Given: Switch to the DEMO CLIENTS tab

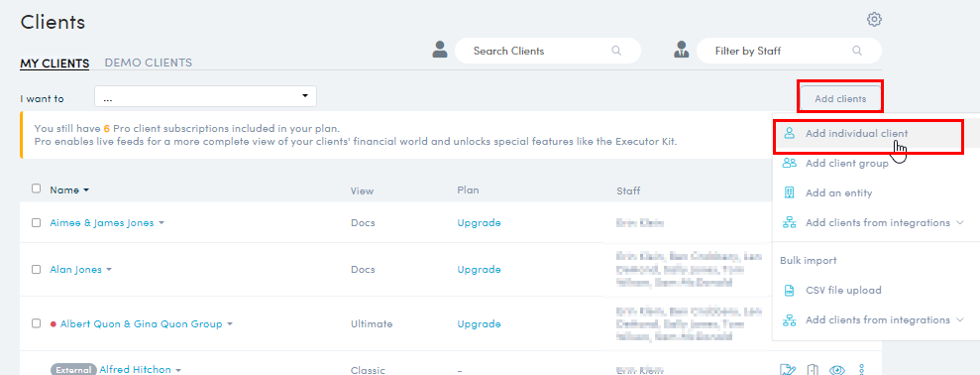Looking at the screenshot, I should pyautogui.click(x=148, y=62).
